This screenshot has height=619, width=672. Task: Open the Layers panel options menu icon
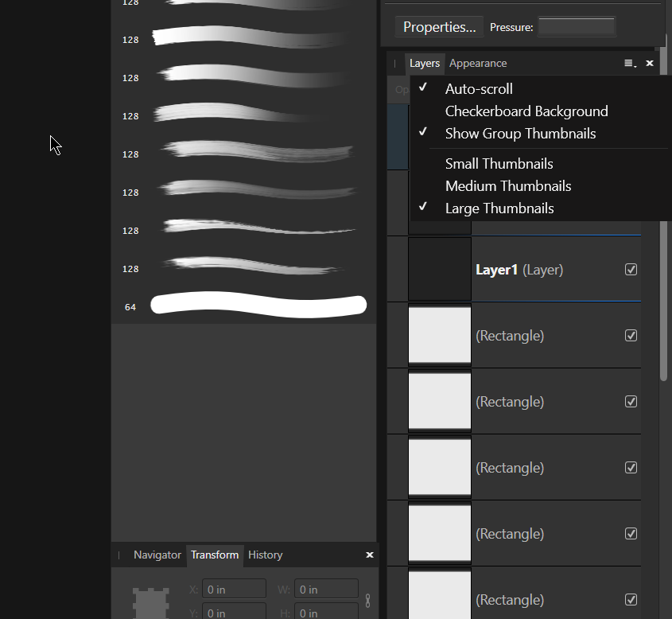[630, 64]
